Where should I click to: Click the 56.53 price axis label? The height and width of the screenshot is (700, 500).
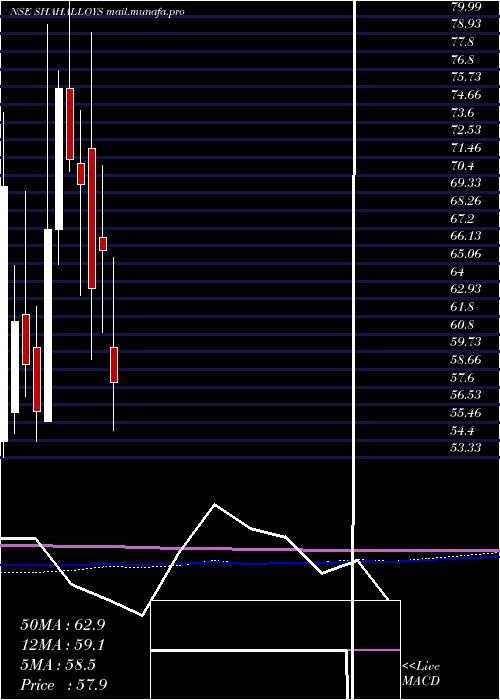click(466, 395)
